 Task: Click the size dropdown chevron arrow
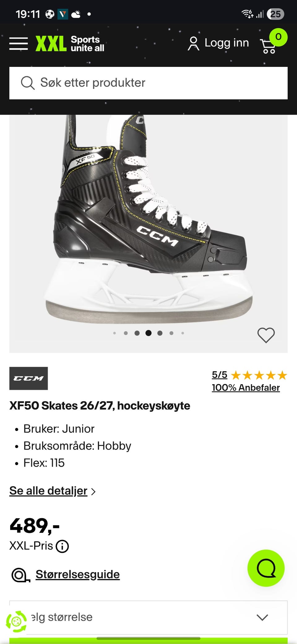tap(262, 617)
